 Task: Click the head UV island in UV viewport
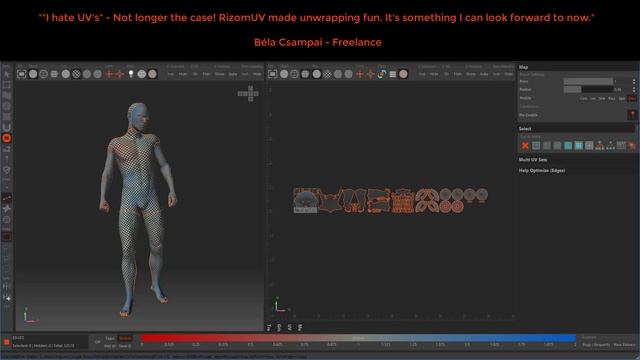(305, 200)
